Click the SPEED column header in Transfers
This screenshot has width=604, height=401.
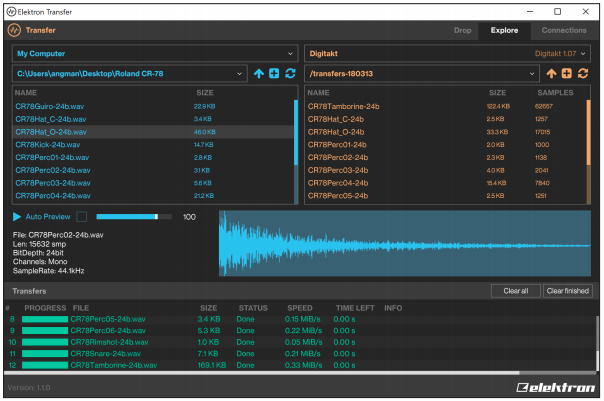pyautogui.click(x=300, y=308)
